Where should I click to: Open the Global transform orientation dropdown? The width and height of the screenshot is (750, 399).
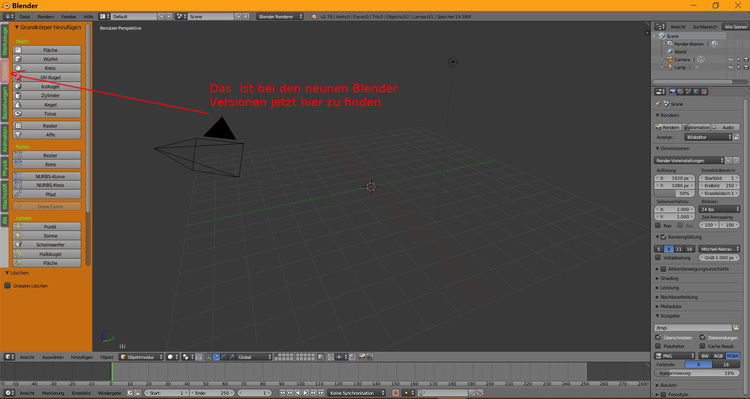click(x=254, y=357)
